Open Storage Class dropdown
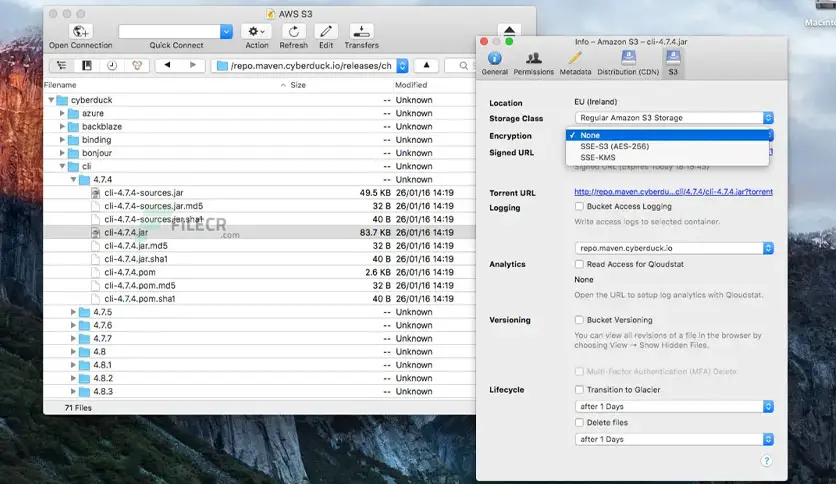This screenshot has height=484, width=836. tap(674, 118)
